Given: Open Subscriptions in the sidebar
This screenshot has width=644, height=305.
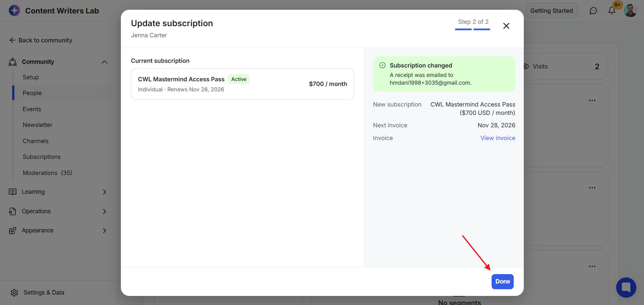Looking at the screenshot, I should (62, 157).
